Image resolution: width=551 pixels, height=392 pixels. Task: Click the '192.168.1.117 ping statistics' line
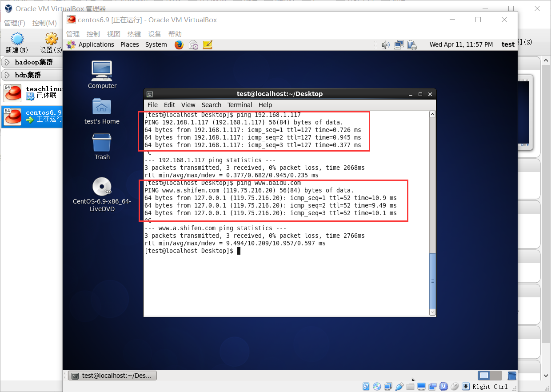[x=210, y=160]
